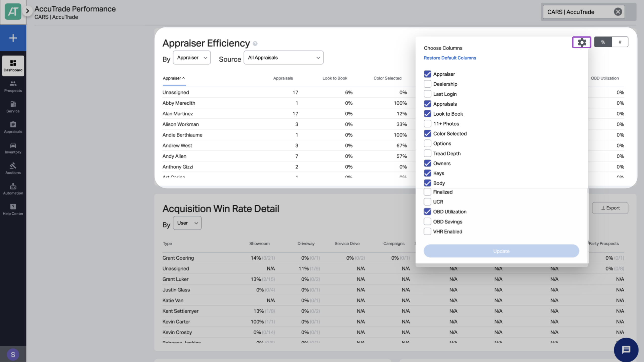Click Kevin Carter in win rate table
The width and height of the screenshot is (644, 362).
pos(176,322)
